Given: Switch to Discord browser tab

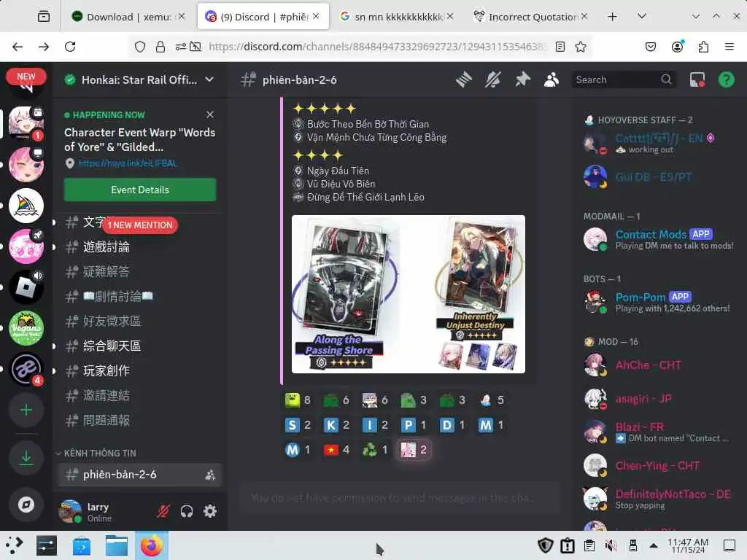Looking at the screenshot, I should pos(263,17).
